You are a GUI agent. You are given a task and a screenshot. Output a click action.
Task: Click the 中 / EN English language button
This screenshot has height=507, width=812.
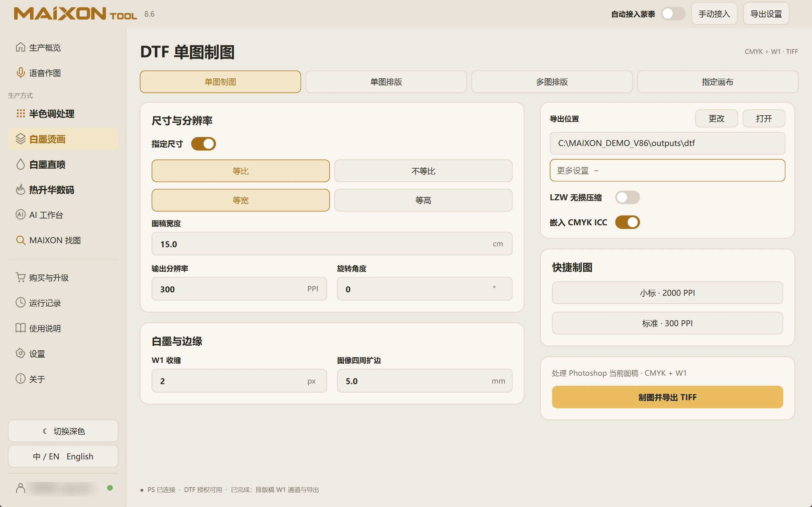63,456
